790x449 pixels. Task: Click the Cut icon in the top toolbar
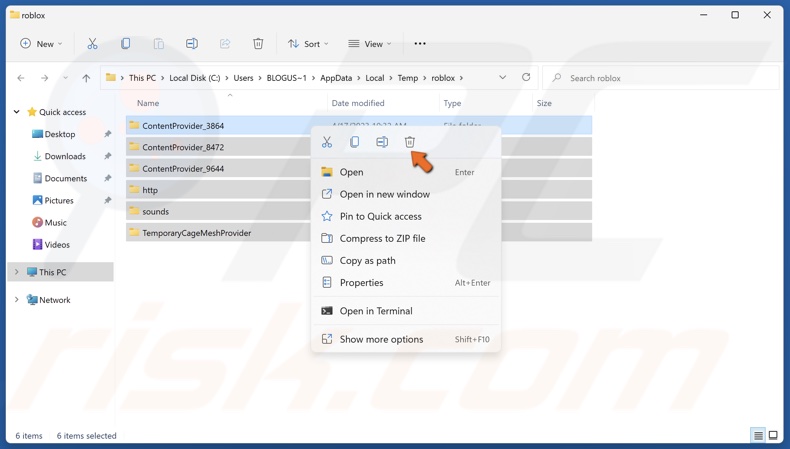coord(92,44)
